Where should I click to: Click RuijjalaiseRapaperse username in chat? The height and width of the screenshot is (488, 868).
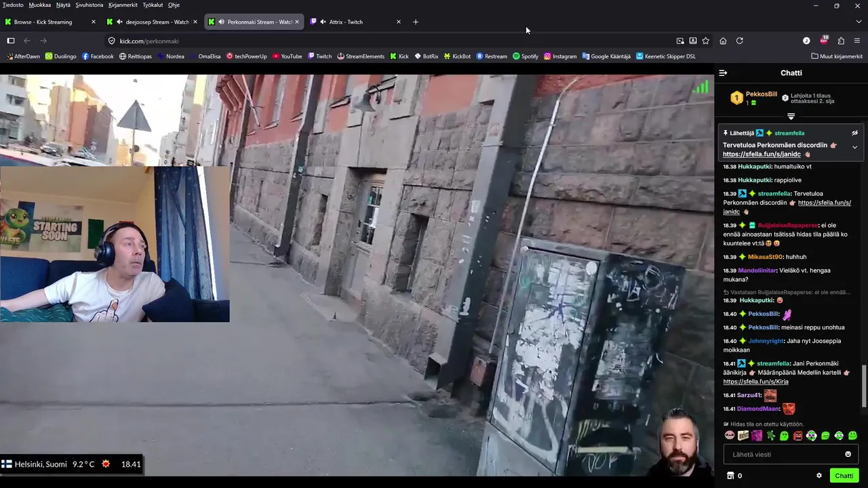tap(788, 225)
